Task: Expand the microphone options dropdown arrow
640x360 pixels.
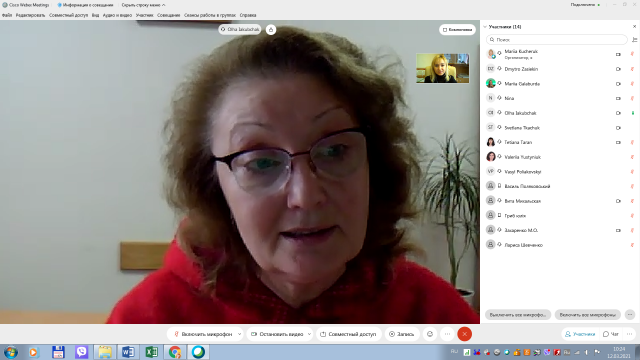Action: [240, 334]
